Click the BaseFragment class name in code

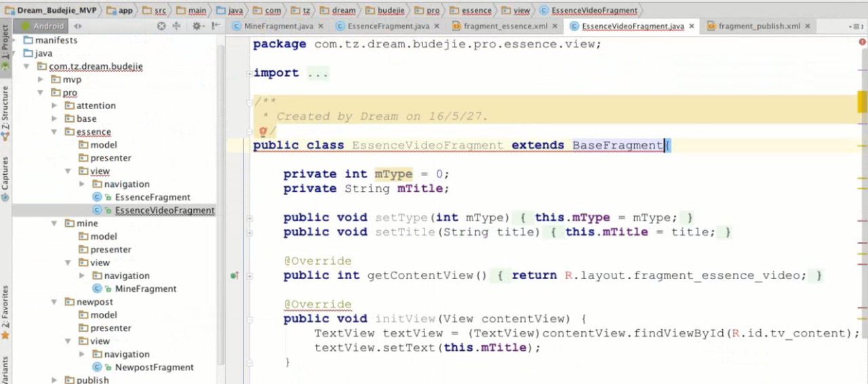pyautogui.click(x=617, y=146)
